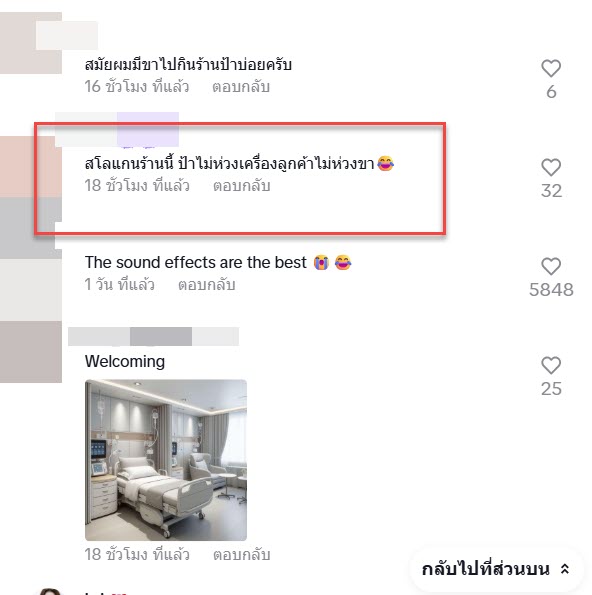Screen dimensions: 592x595
Task: Click the crying emoji in sound effects comment
Action: (x=321, y=263)
